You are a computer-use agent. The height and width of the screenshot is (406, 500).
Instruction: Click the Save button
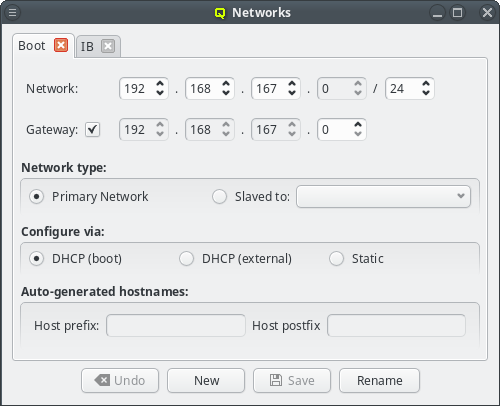292,380
